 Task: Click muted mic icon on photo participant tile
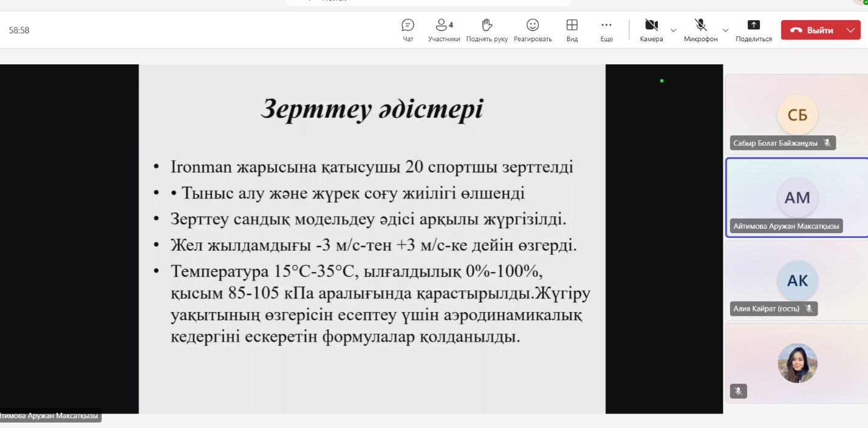coord(739,392)
